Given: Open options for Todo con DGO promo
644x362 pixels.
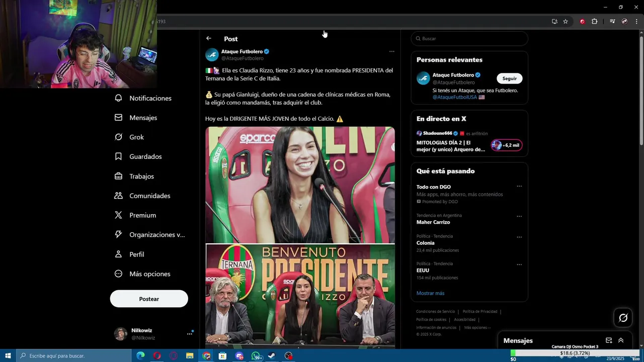Looking at the screenshot, I should pos(519,187).
